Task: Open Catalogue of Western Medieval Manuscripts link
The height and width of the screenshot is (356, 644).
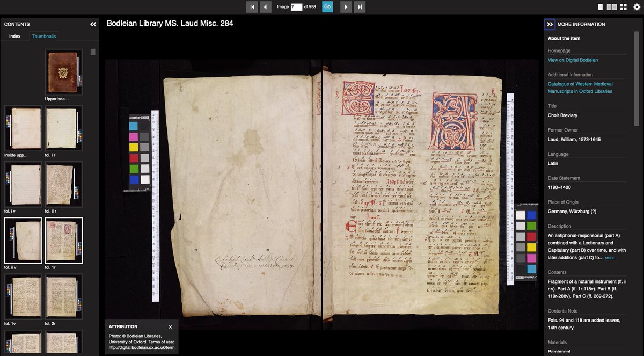Action: [x=580, y=88]
